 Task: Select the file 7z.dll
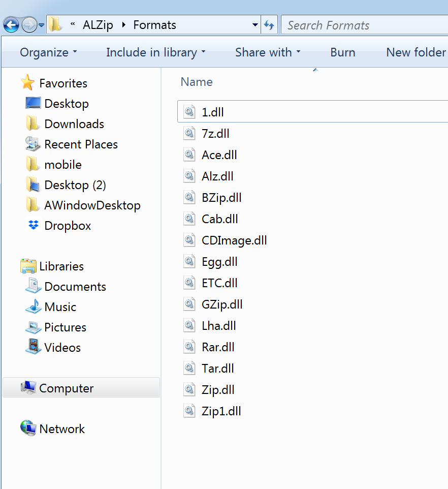coord(215,134)
